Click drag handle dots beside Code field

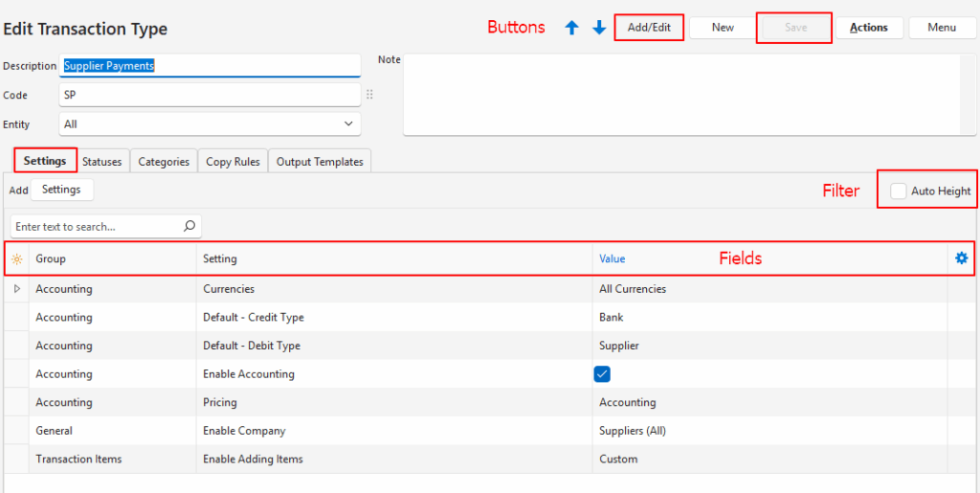[x=369, y=95]
